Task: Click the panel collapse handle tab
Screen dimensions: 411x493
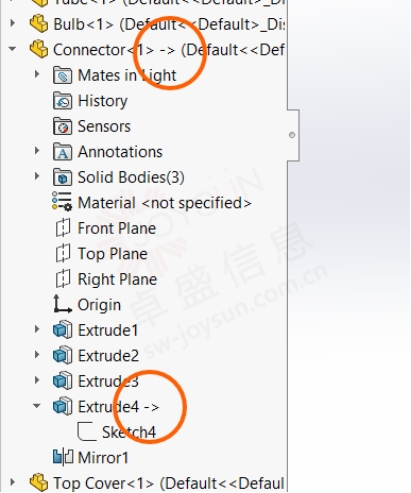Action: point(293,135)
